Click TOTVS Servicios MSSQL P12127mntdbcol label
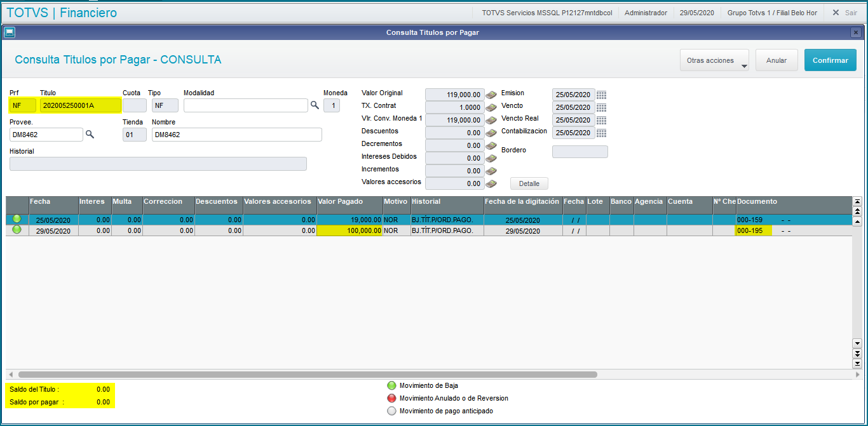 [547, 13]
